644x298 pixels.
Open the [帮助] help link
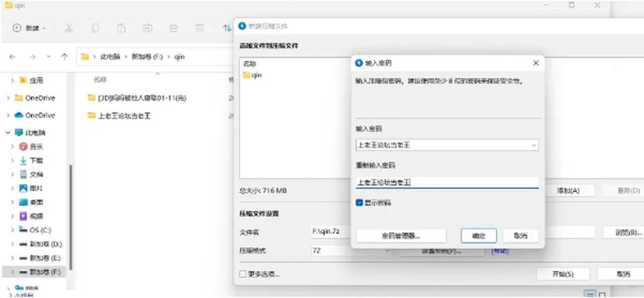click(500, 251)
